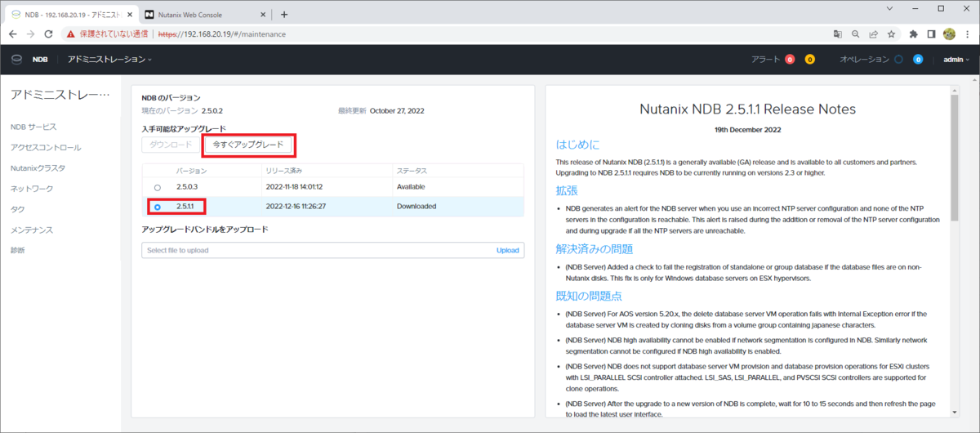Click the release notes vertical scrollbar thumb

[x=953, y=159]
